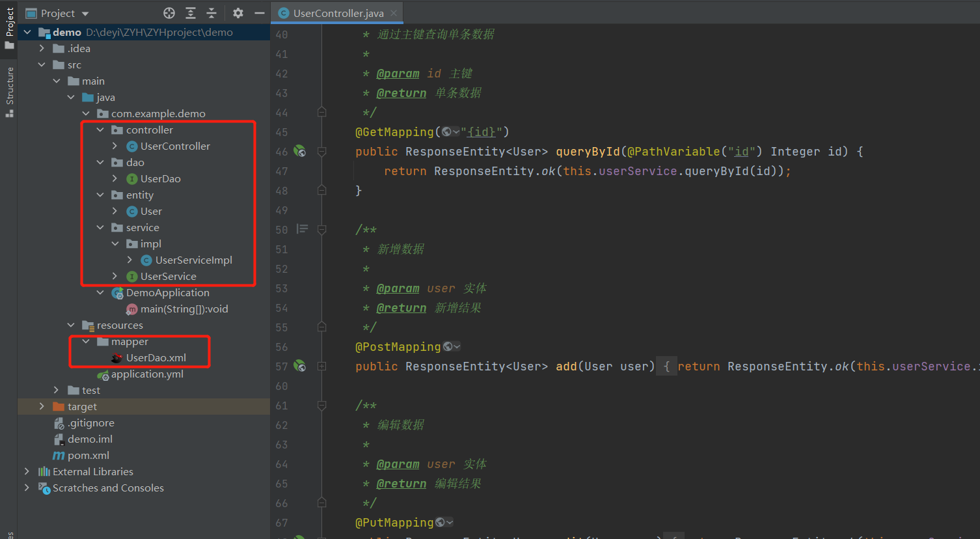
Task: Select User entity class in tree
Action: (x=151, y=211)
